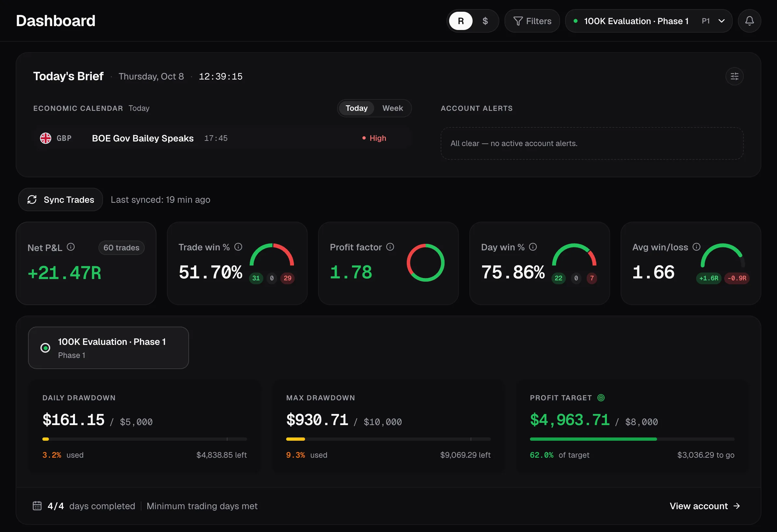Viewport: 777px width, 532px height.
Task: Click the P1 tag in account selector
Action: point(705,21)
